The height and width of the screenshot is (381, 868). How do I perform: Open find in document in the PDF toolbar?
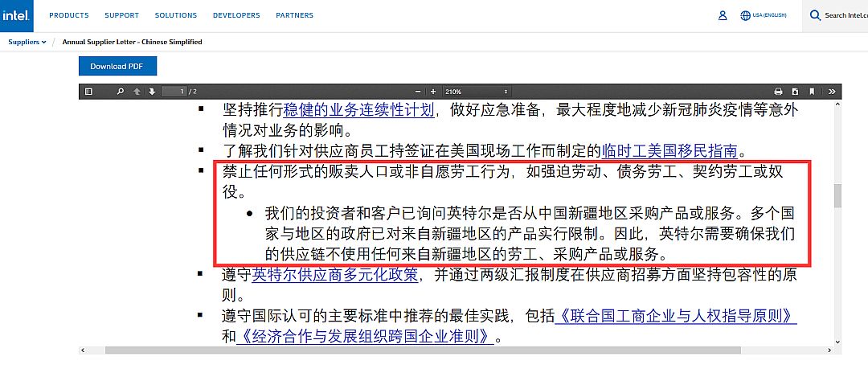120,92
